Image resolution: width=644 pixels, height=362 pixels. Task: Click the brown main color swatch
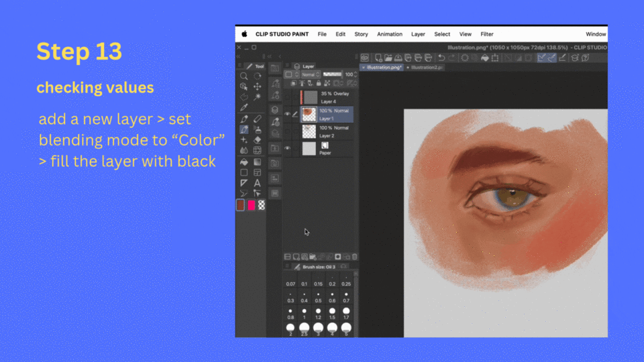coord(241,205)
